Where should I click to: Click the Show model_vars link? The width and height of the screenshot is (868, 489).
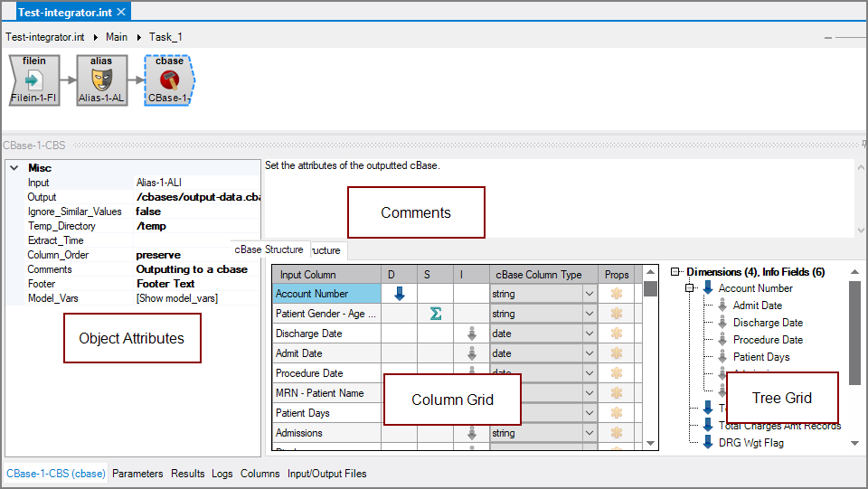176,298
